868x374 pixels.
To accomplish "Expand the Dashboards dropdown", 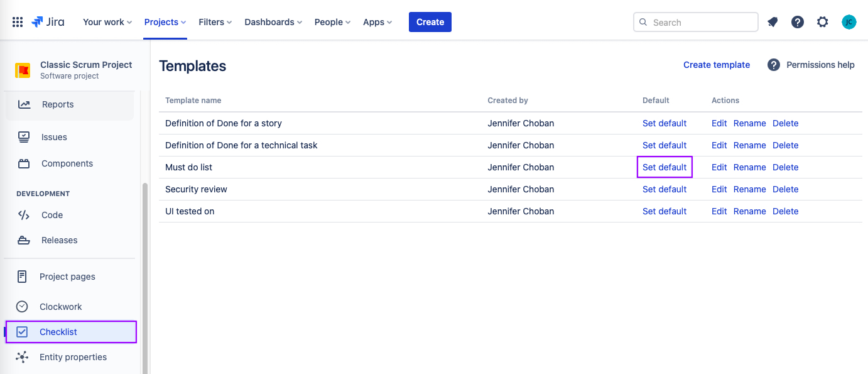I will pos(273,22).
